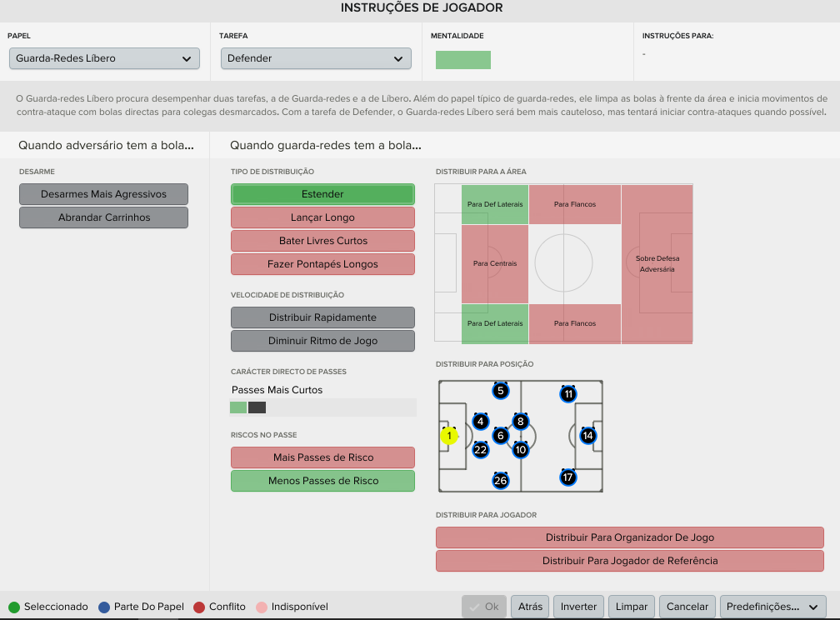The width and height of the screenshot is (840, 620).
Task: Enable Menos Passes de Risco
Action: pyautogui.click(x=322, y=481)
